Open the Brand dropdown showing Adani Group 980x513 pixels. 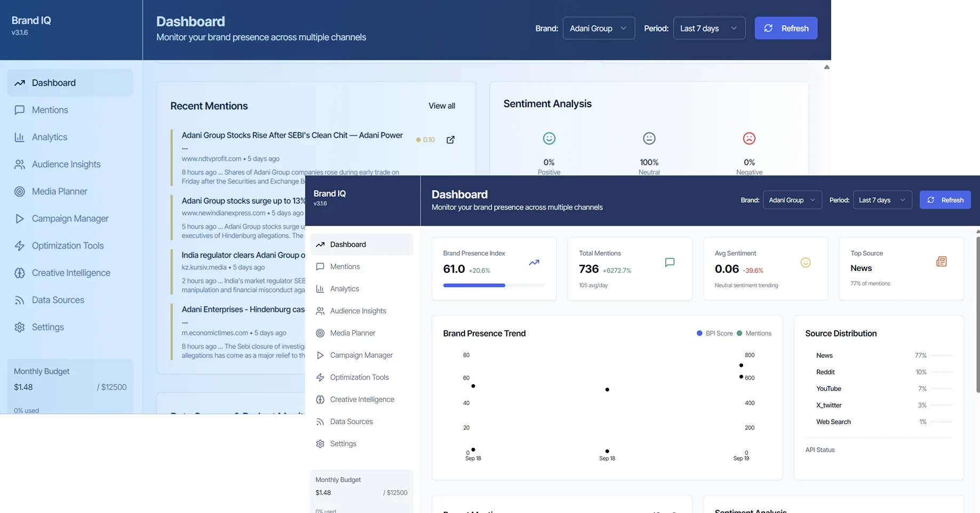point(599,28)
